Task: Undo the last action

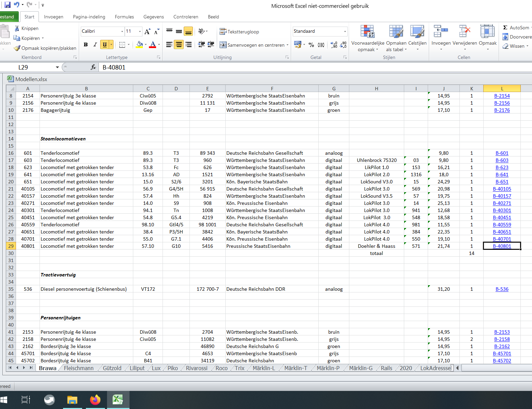Action: (16, 5)
